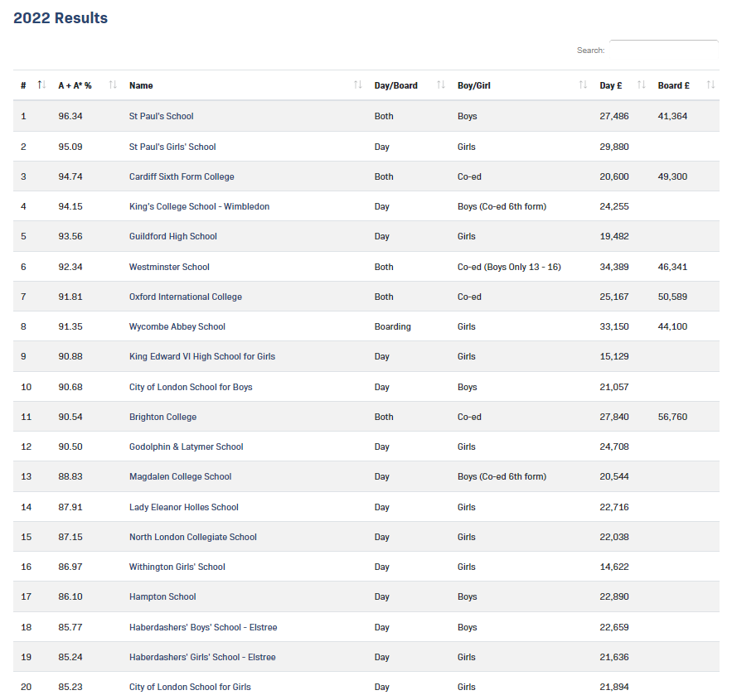
Task: Select the 95.09 percentage cell
Action: click(x=70, y=147)
